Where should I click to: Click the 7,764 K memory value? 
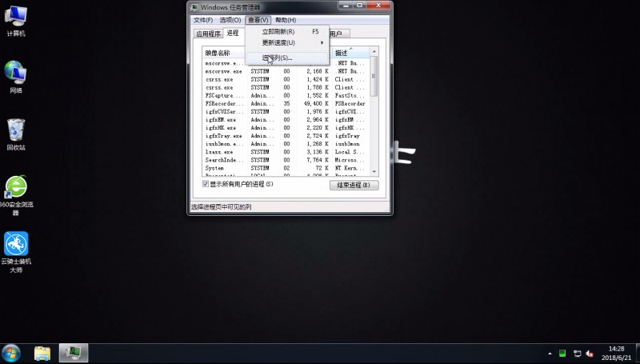318,160
